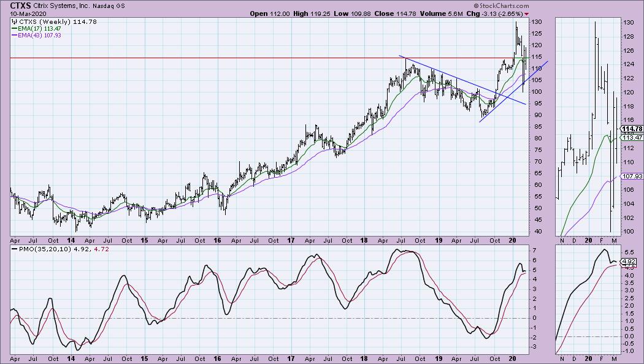Click the boxed 113.47 EMA tag on zoom panel
The height and width of the screenshot is (364, 644).
coord(632,137)
